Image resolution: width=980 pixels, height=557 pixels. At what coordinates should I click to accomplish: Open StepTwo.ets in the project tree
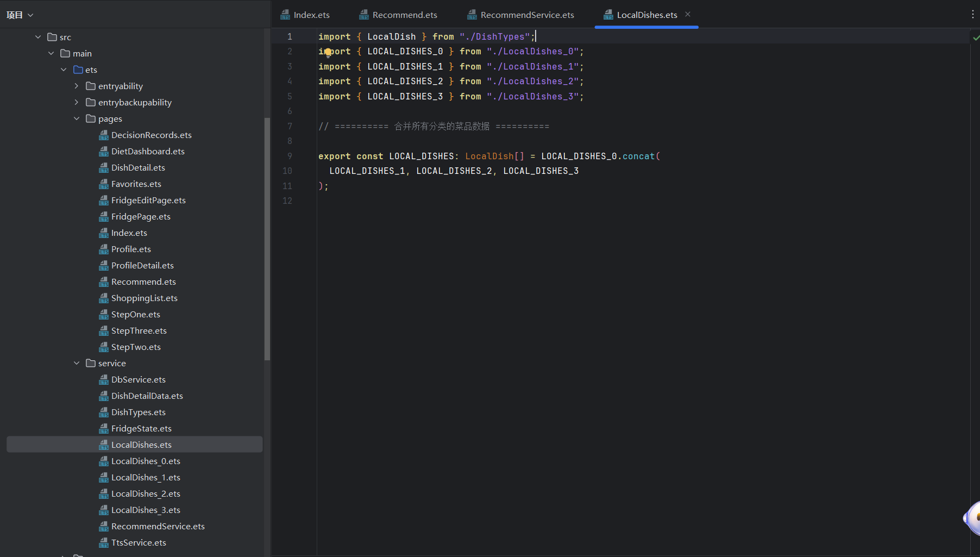coord(136,347)
